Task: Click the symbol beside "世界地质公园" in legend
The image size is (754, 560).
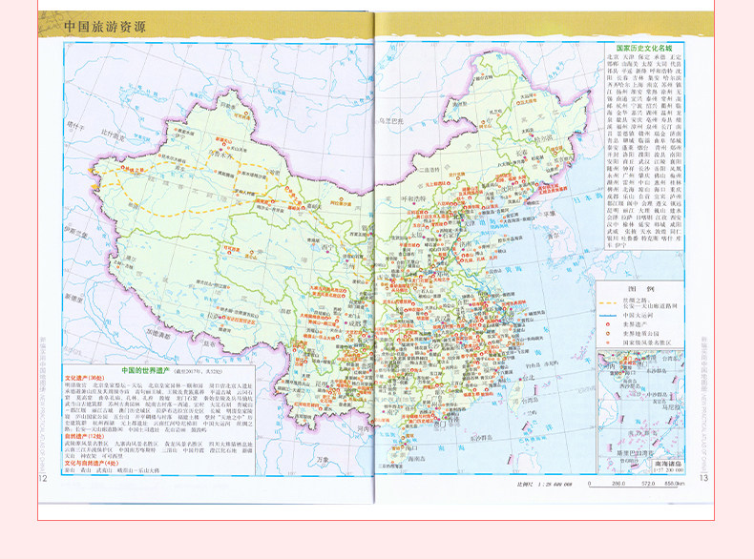Action: [x=608, y=334]
